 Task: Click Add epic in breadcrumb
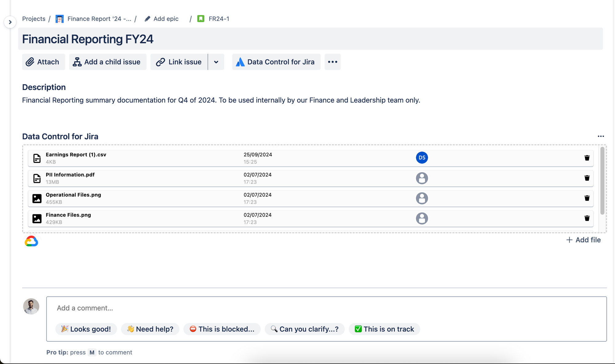pos(165,19)
